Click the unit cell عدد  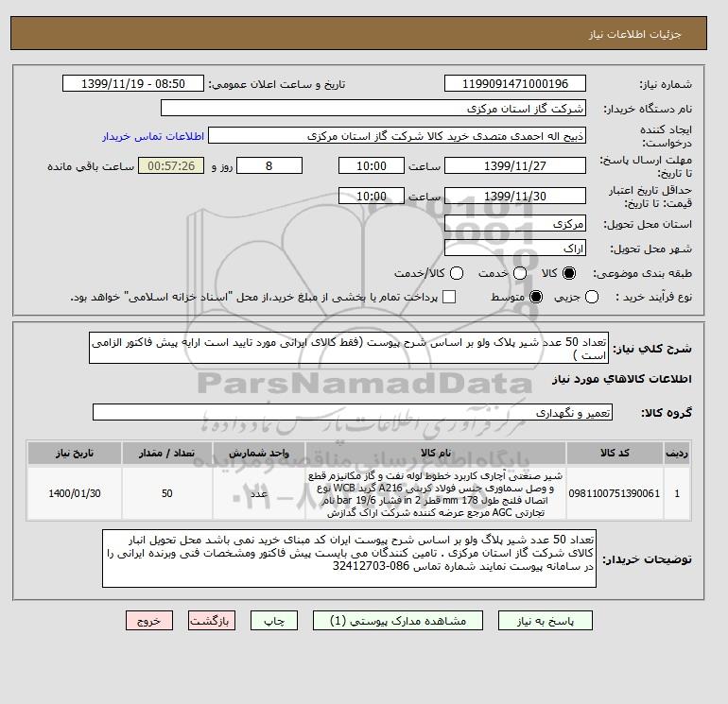coord(259,493)
